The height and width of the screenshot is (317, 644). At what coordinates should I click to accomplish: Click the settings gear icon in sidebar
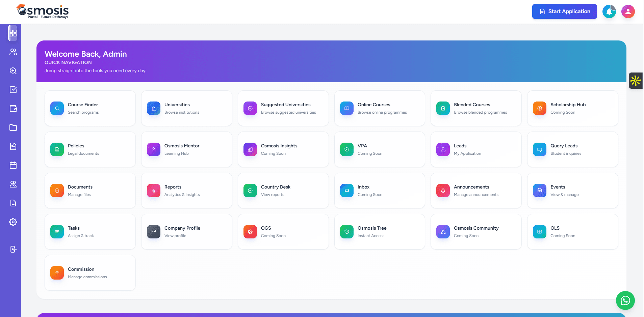[x=13, y=222]
